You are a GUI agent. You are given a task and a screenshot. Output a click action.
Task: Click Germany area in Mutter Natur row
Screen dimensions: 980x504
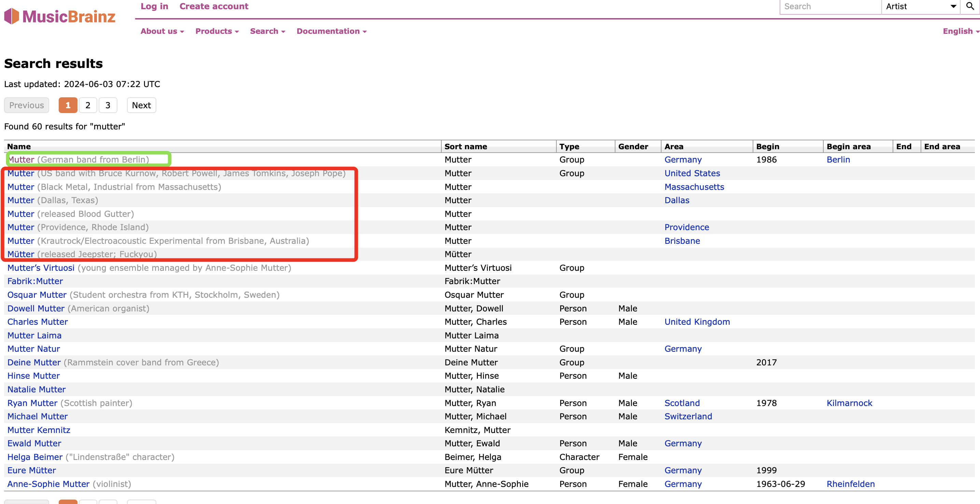point(683,349)
